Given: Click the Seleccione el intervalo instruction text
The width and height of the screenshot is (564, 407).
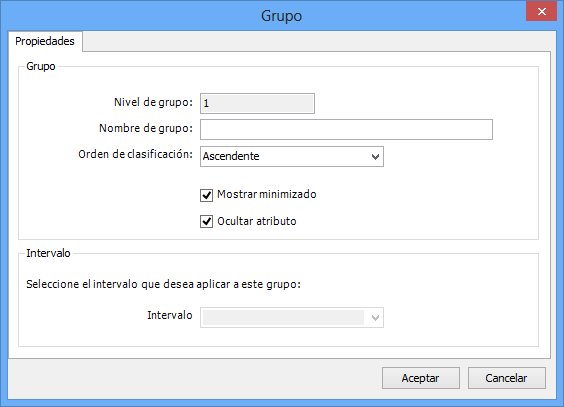Looking at the screenshot, I should (163, 284).
